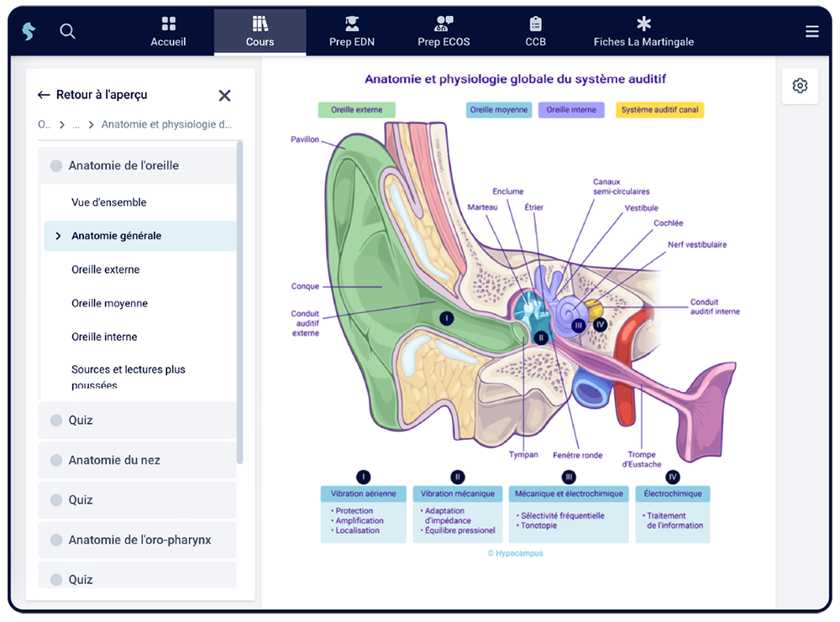Open the hamburger menu icon
840x622 pixels.
811,32
